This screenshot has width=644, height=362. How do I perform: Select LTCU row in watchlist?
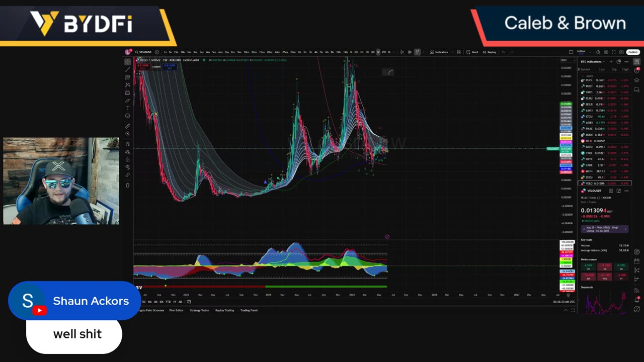click(x=605, y=117)
